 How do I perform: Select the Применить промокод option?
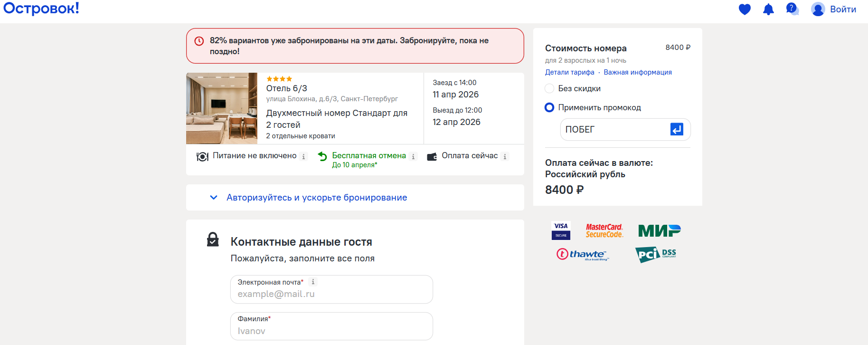coord(549,107)
